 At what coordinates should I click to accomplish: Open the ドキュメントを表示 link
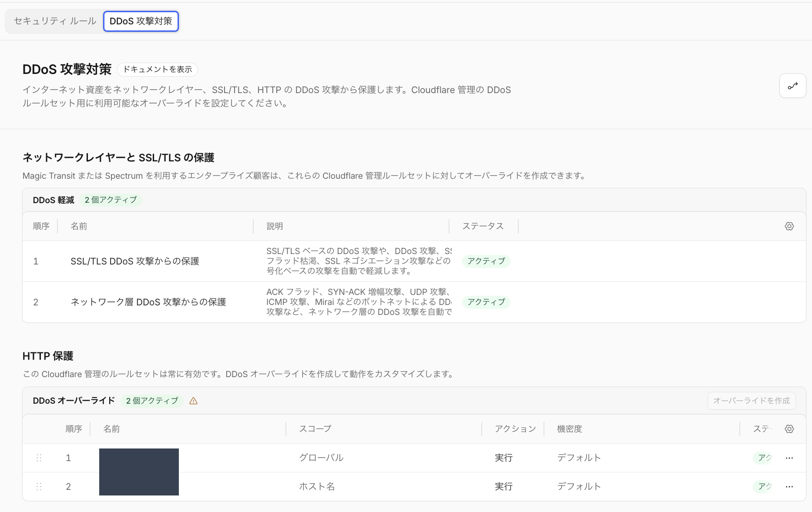click(158, 70)
